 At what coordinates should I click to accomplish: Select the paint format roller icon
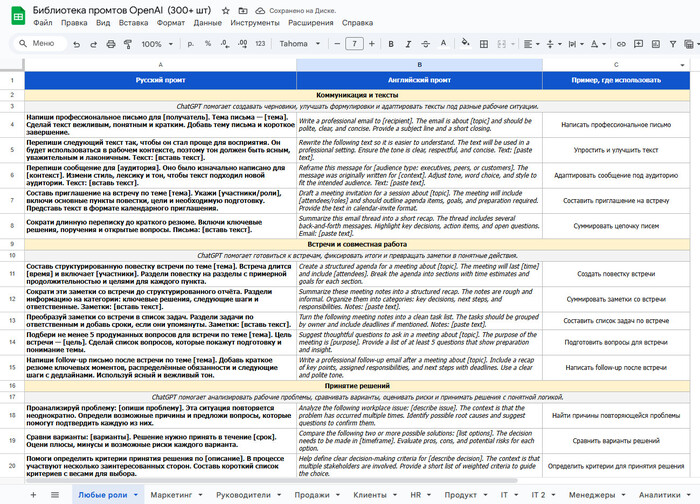125,44
